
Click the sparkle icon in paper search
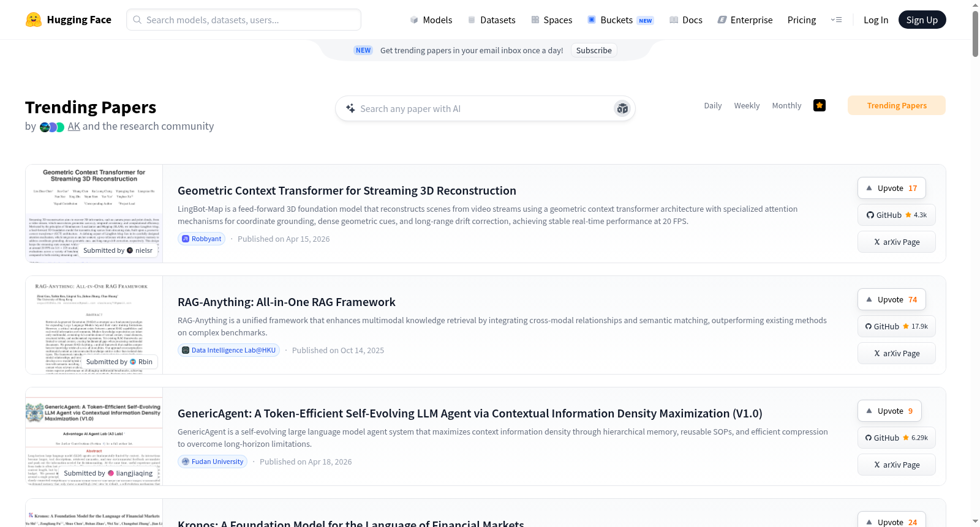pyautogui.click(x=350, y=108)
